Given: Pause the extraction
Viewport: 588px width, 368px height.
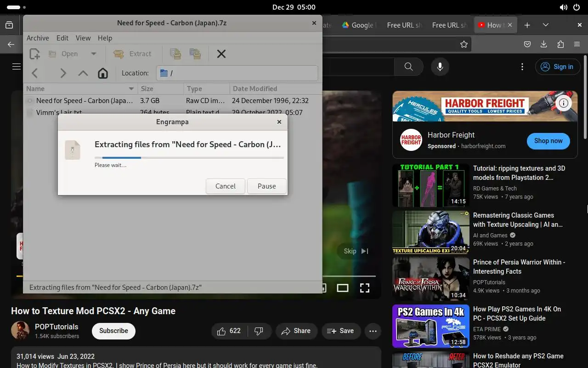Looking at the screenshot, I should [267, 186].
